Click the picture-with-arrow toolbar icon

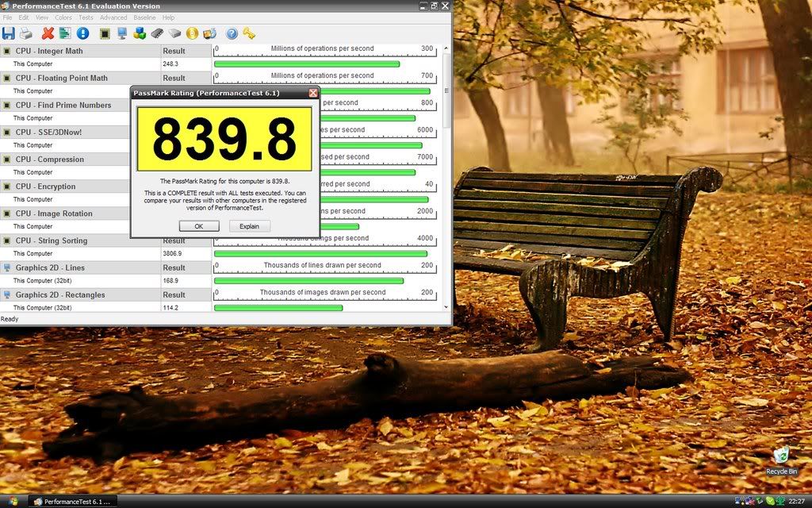(x=209, y=33)
